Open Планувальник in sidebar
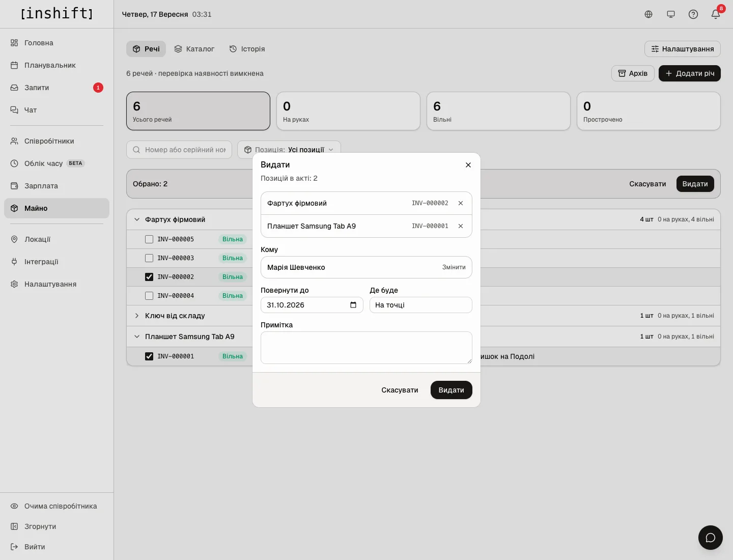The image size is (733, 560). coord(57,65)
